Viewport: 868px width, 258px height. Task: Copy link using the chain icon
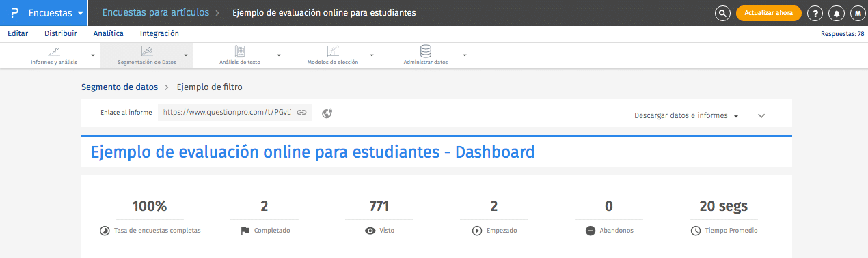(301, 113)
